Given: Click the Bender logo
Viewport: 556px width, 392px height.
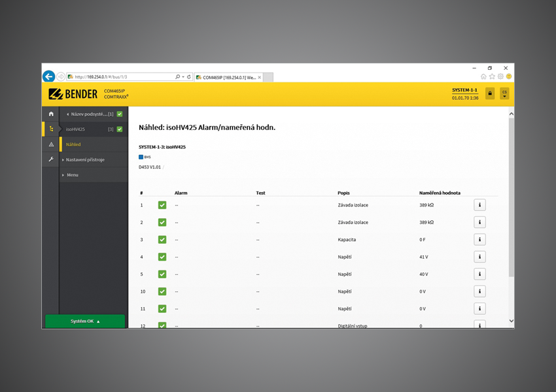Looking at the screenshot, I should pos(73,94).
